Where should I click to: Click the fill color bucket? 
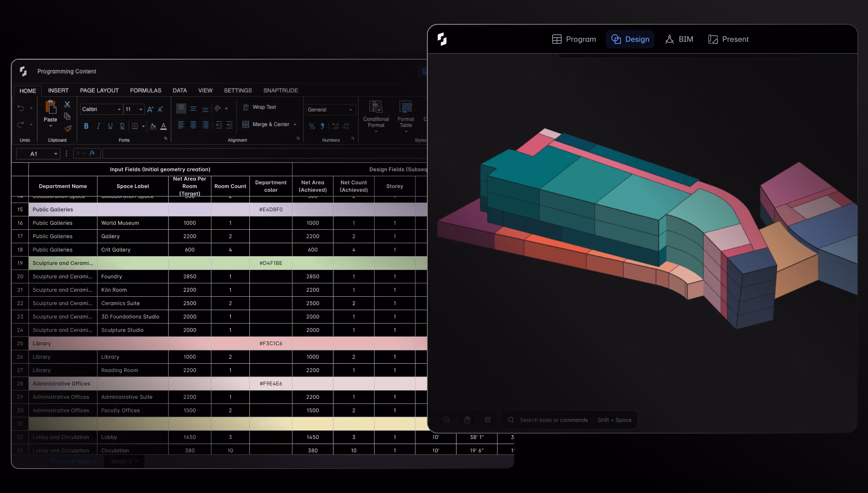[x=153, y=126]
